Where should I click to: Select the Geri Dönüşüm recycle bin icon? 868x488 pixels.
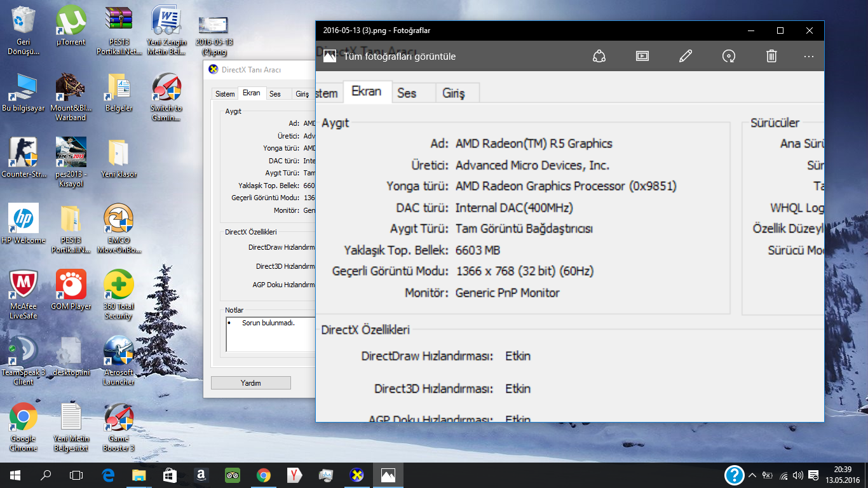(x=24, y=30)
